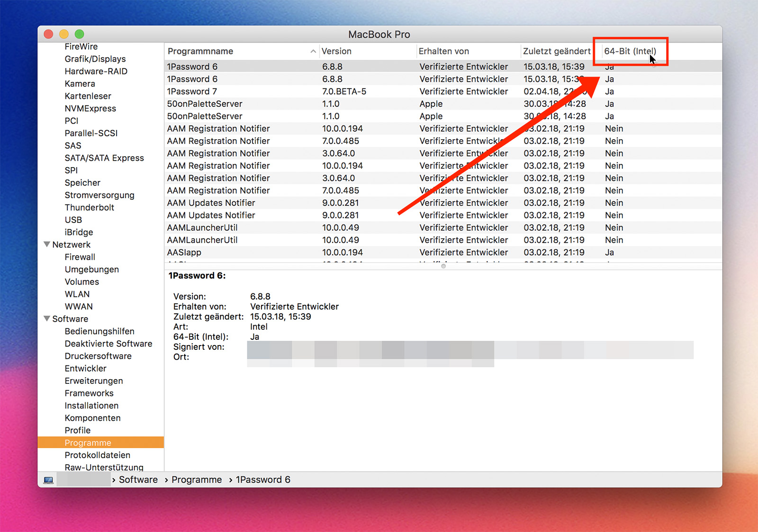Click version 7.0.BETA-5 cell
Viewport: 758px width, 532px height.
(344, 91)
